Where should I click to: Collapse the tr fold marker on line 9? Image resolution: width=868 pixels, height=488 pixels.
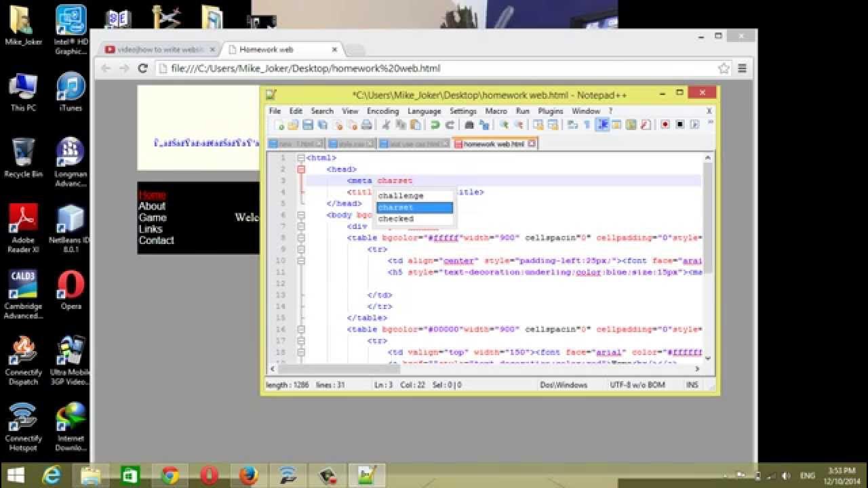(301, 249)
